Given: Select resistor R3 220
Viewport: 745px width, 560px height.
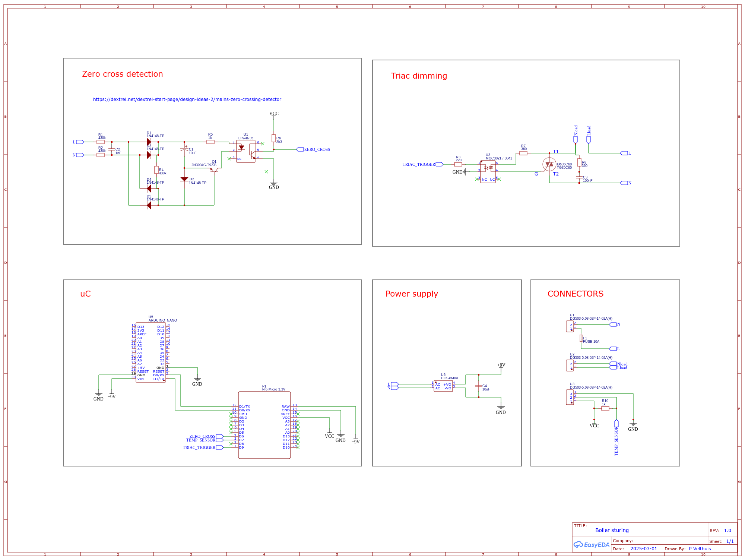Looking at the screenshot, I should coord(458,164).
